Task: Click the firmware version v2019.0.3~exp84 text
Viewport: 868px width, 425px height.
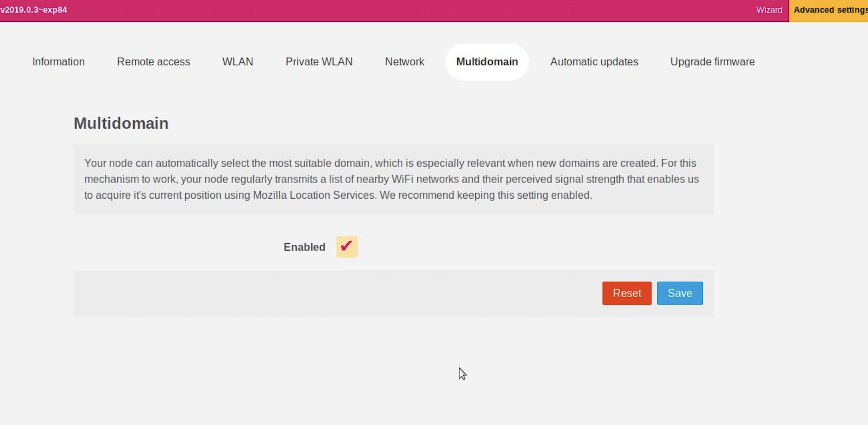Action: [x=34, y=10]
